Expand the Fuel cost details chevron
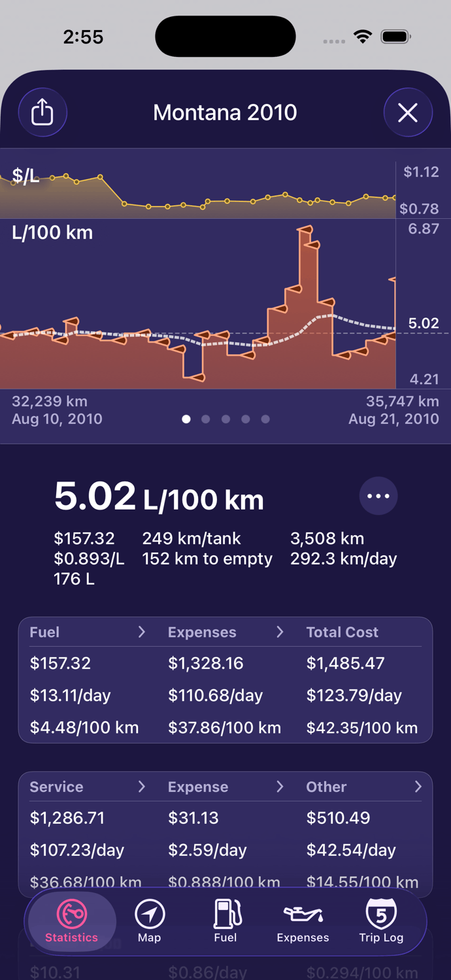This screenshot has width=451, height=980. click(x=142, y=632)
